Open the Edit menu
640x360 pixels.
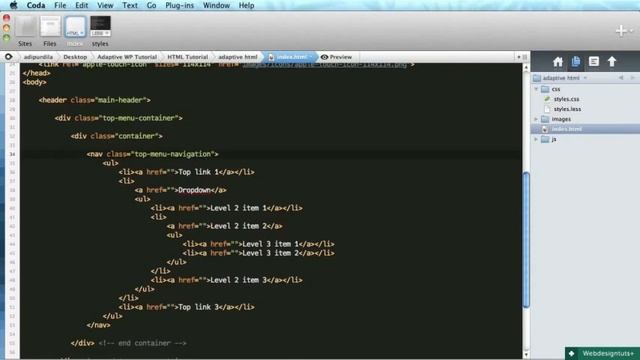coord(82,5)
